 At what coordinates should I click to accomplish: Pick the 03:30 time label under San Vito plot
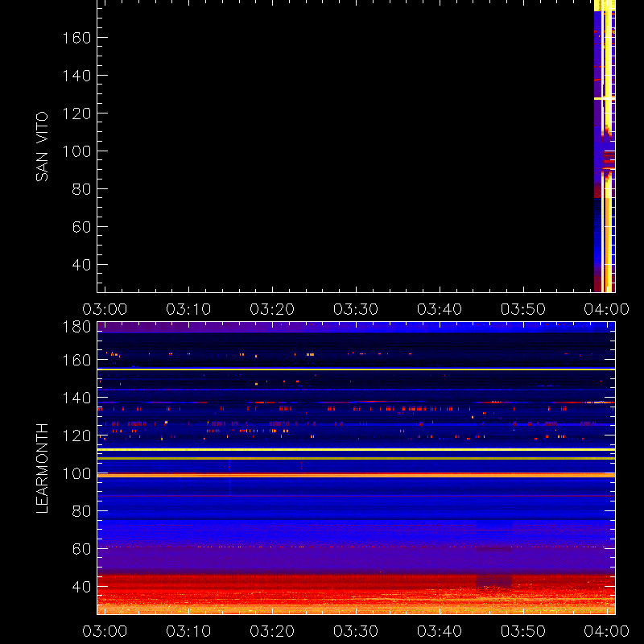(356, 309)
